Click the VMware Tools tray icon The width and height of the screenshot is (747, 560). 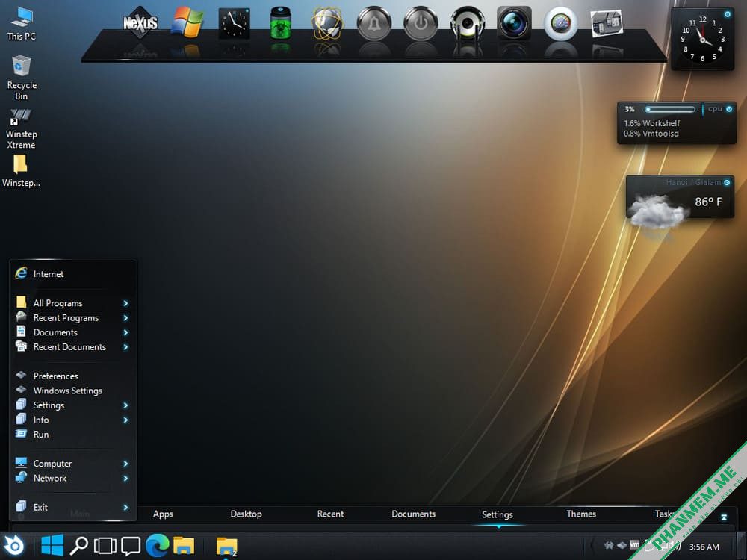point(634,545)
